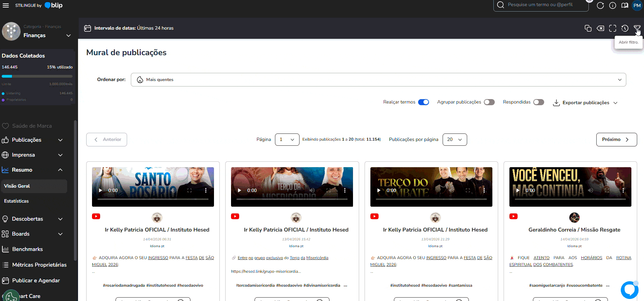
Task: Play the Santo Rosário video
Action: click(101, 190)
